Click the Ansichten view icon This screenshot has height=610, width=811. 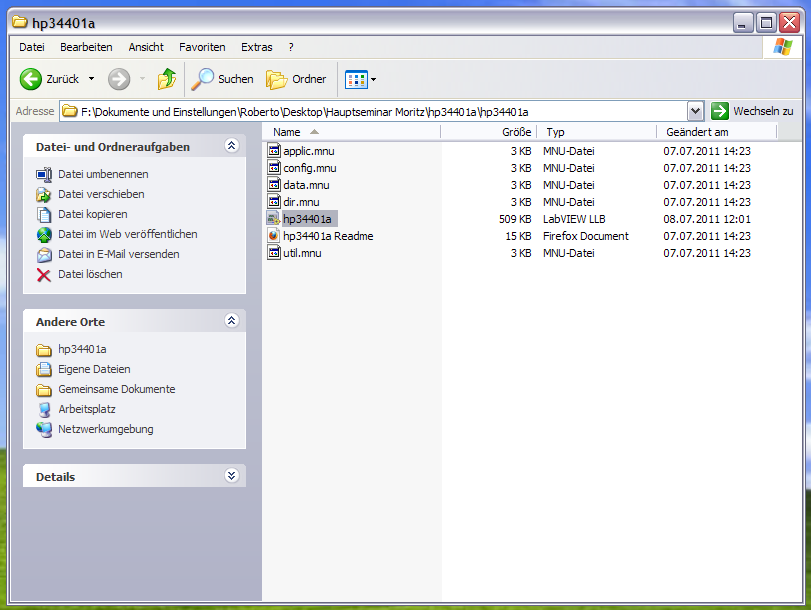[x=356, y=80]
